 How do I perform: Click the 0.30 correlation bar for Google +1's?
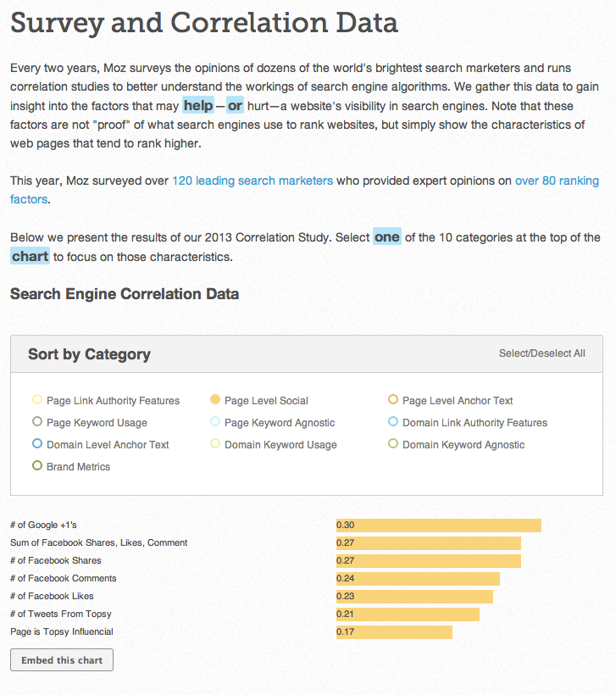tap(436, 525)
